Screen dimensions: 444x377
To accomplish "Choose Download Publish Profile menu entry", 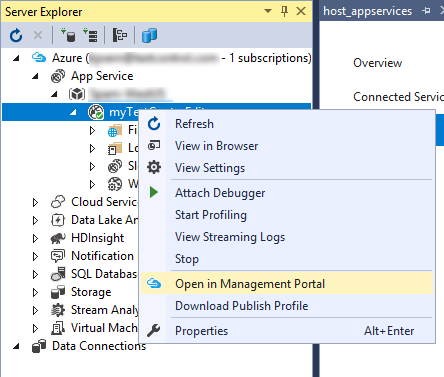I will 287,306.
